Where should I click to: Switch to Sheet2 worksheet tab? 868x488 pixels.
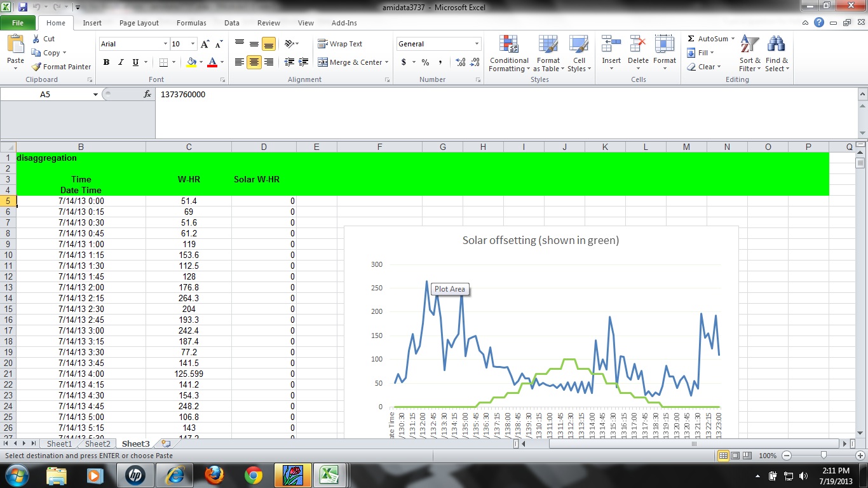[97, 444]
